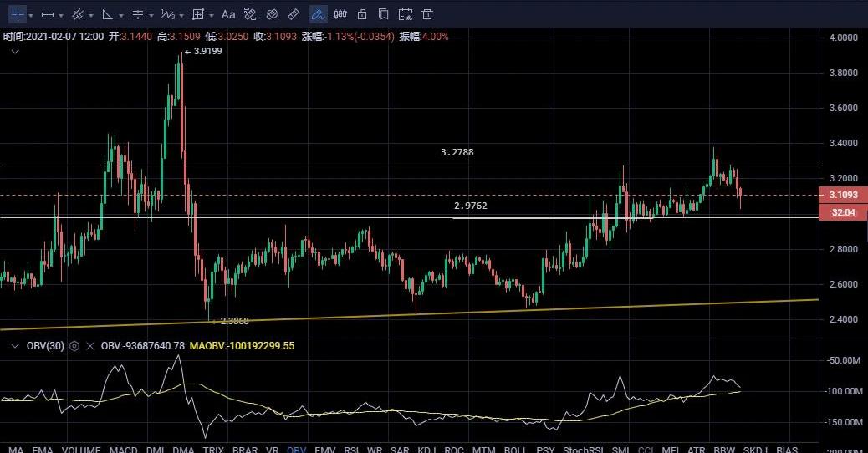Open OBV indicator settings gear

74,345
